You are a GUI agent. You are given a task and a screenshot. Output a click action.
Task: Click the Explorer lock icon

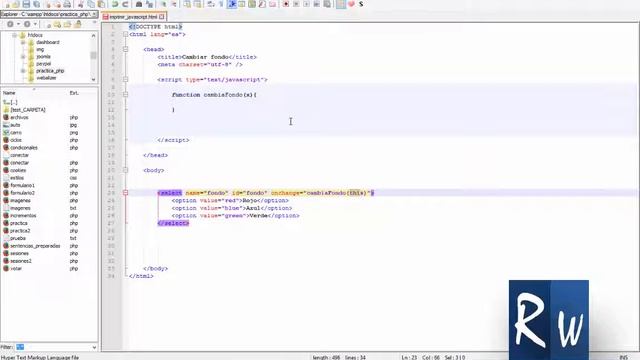point(78,24)
